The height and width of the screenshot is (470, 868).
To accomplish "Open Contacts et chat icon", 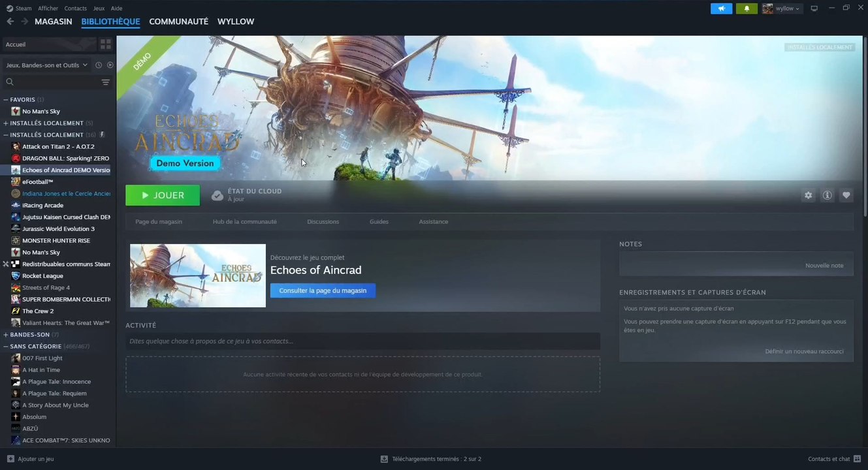I will pos(858,459).
